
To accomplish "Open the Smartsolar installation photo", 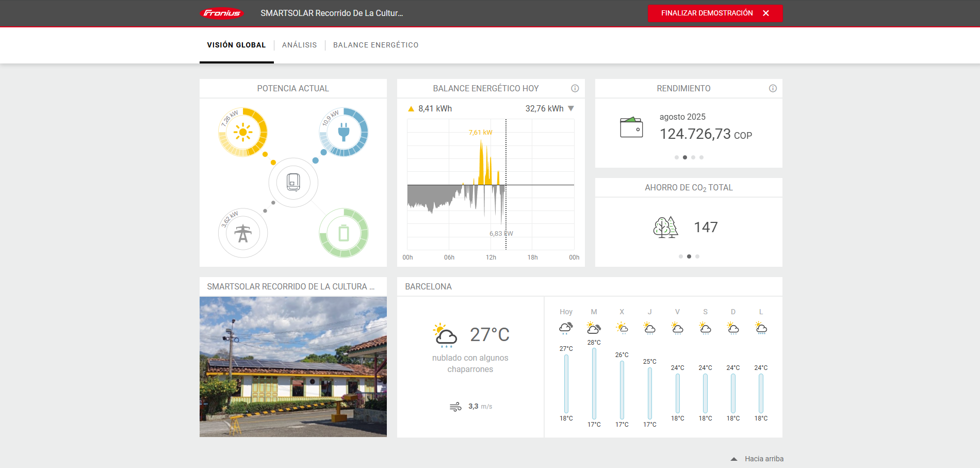I will (x=293, y=366).
